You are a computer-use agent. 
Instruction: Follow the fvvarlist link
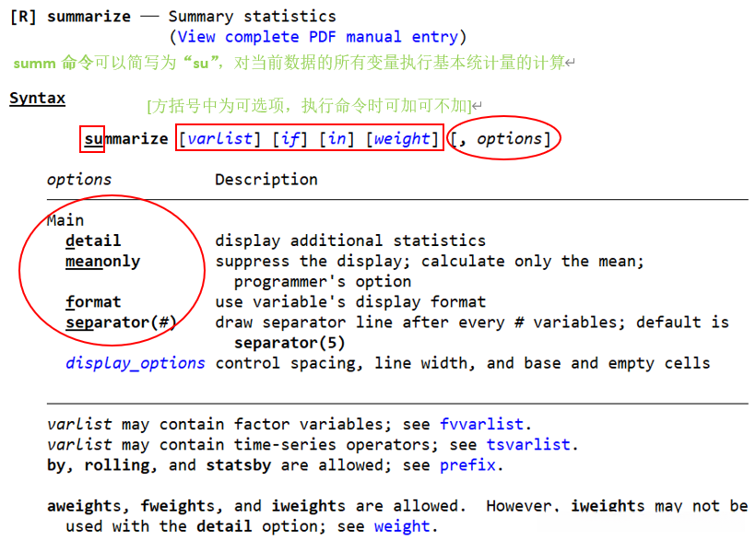click(x=481, y=424)
